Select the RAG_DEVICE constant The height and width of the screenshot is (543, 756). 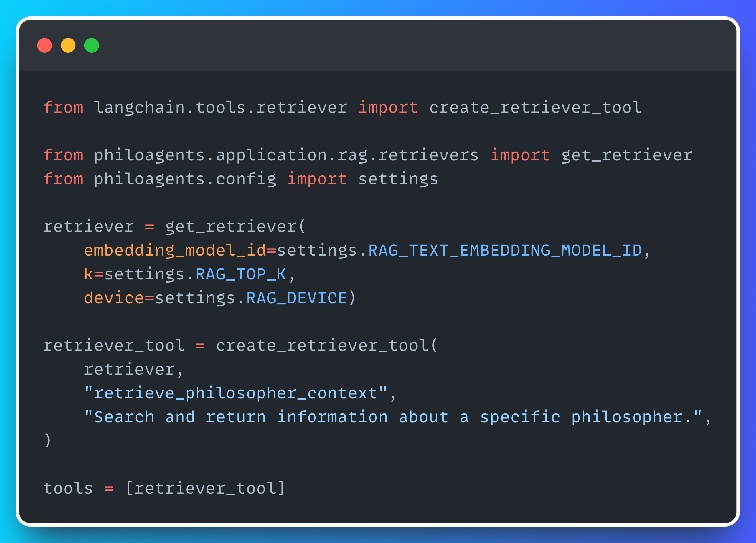(297, 298)
